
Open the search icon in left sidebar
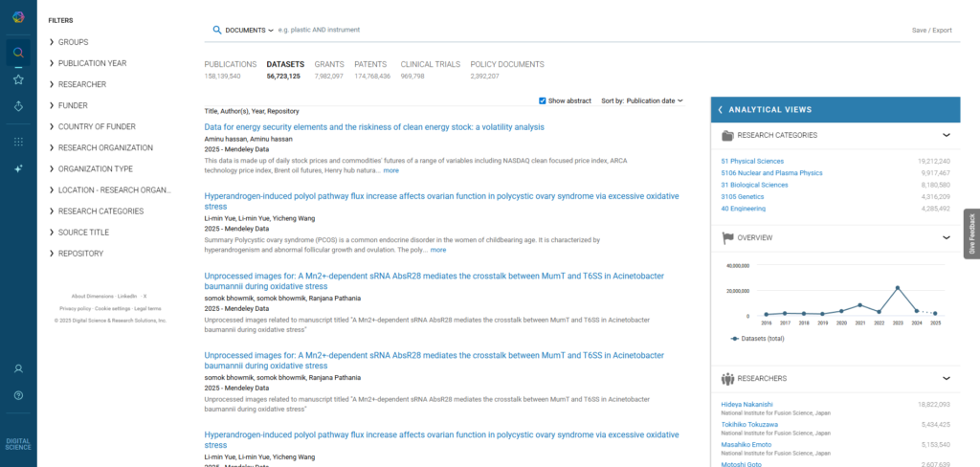point(18,53)
